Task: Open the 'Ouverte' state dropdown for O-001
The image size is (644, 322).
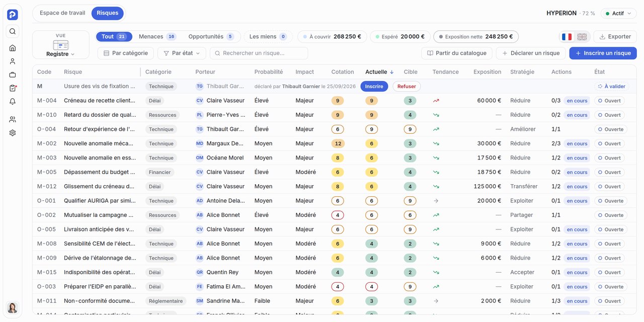Action: [x=611, y=201]
